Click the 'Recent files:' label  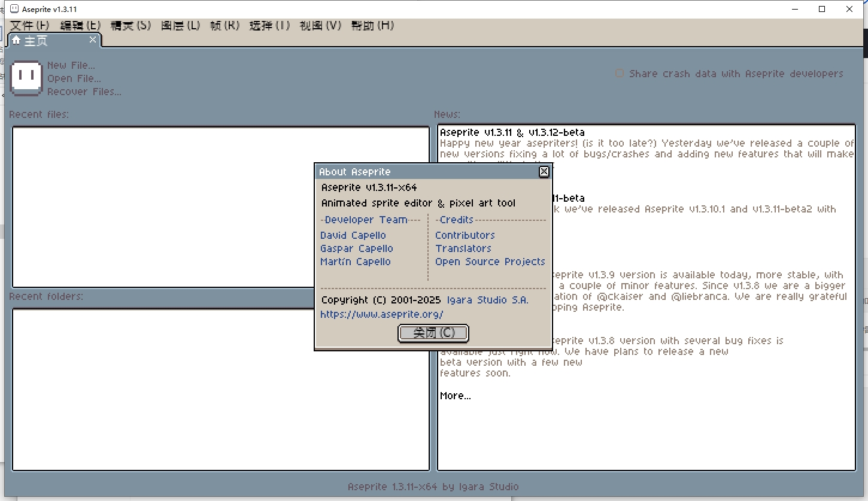click(x=39, y=114)
